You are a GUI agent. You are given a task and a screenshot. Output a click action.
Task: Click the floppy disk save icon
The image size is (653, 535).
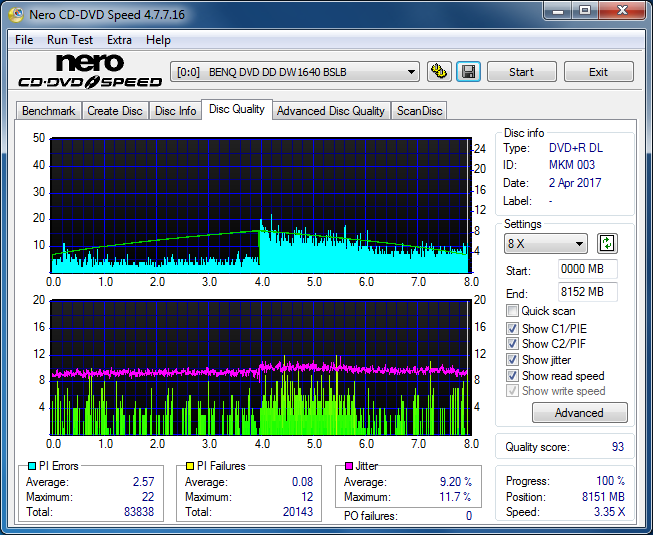469,72
